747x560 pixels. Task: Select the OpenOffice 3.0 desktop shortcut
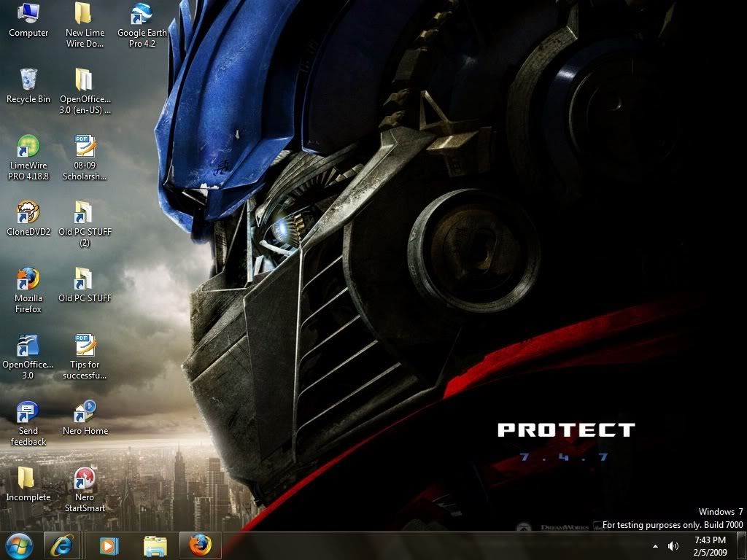pos(28,346)
